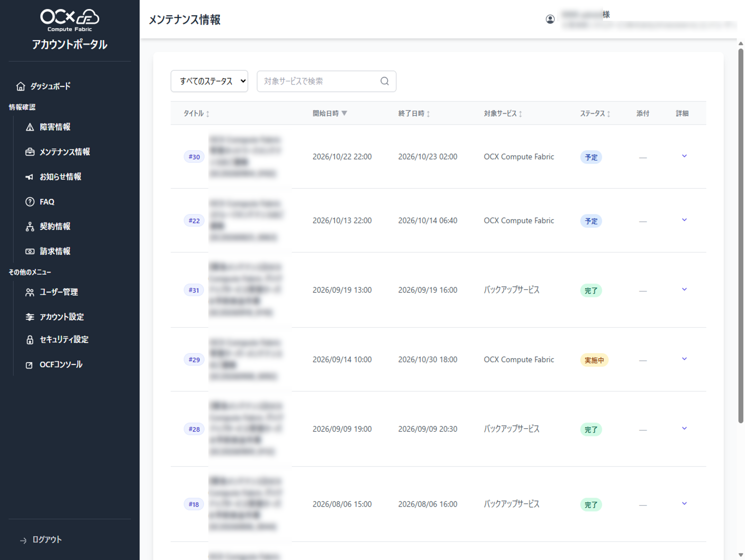This screenshot has height=560, width=745.
Task: Go to 障害情報 menu item
Action: tap(55, 127)
